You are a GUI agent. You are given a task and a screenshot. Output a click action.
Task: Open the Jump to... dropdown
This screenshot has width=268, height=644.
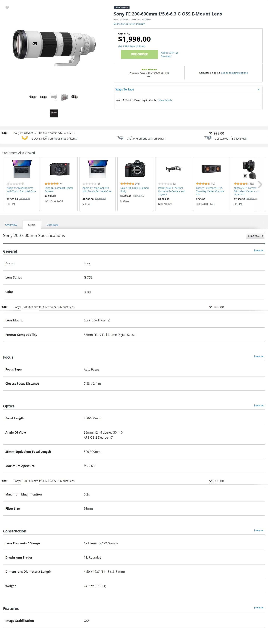point(255,236)
